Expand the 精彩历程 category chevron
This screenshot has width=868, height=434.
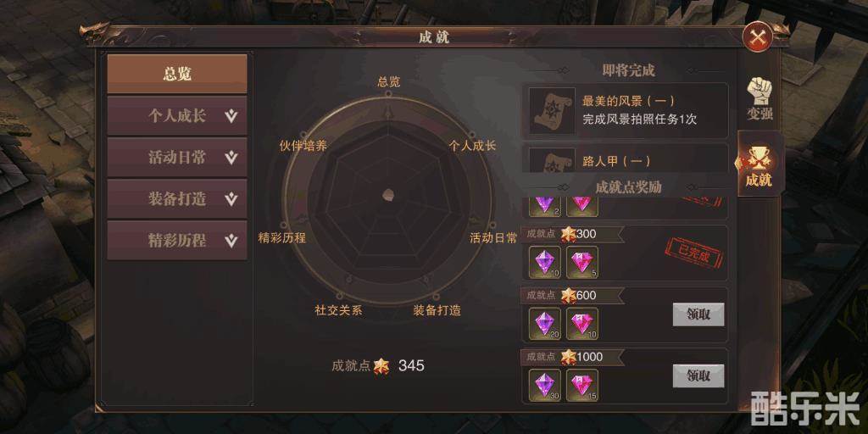click(231, 241)
